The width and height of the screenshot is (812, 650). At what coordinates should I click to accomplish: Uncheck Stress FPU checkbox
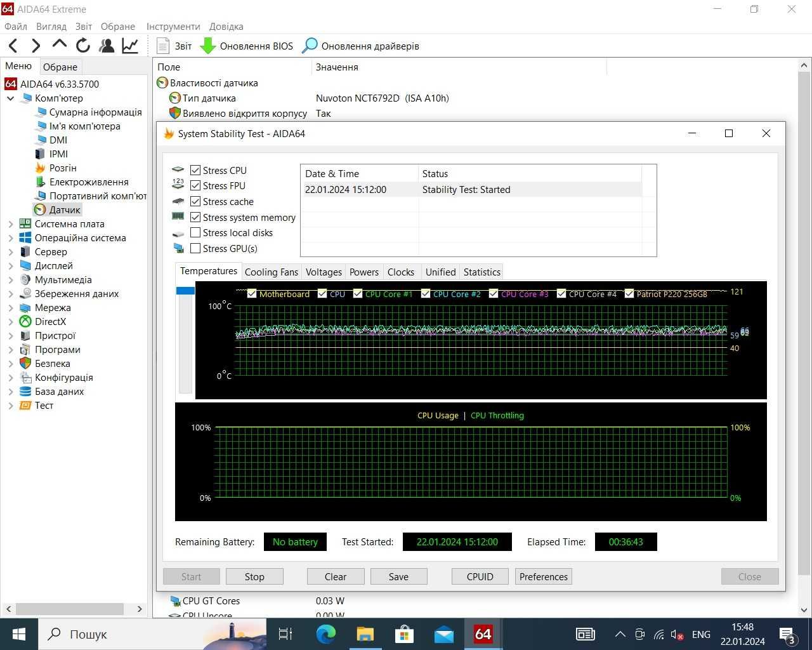coord(195,185)
